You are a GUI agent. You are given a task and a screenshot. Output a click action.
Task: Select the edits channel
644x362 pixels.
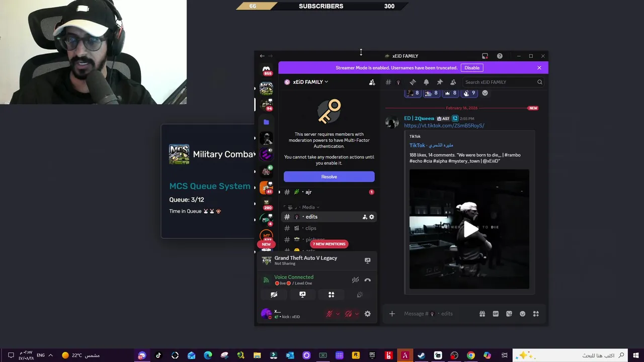tap(329, 217)
